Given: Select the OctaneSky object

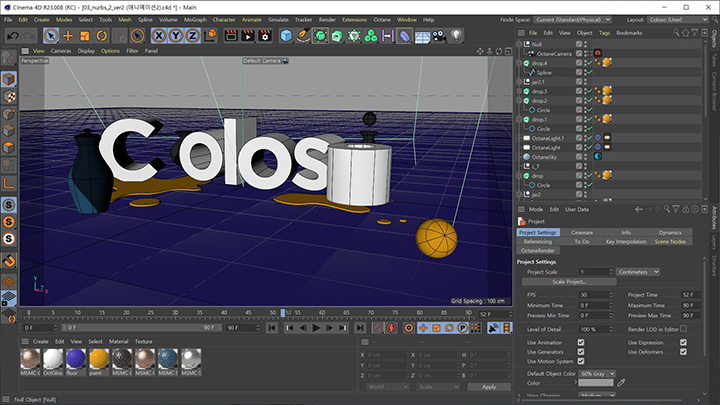Looking at the screenshot, I should point(544,157).
